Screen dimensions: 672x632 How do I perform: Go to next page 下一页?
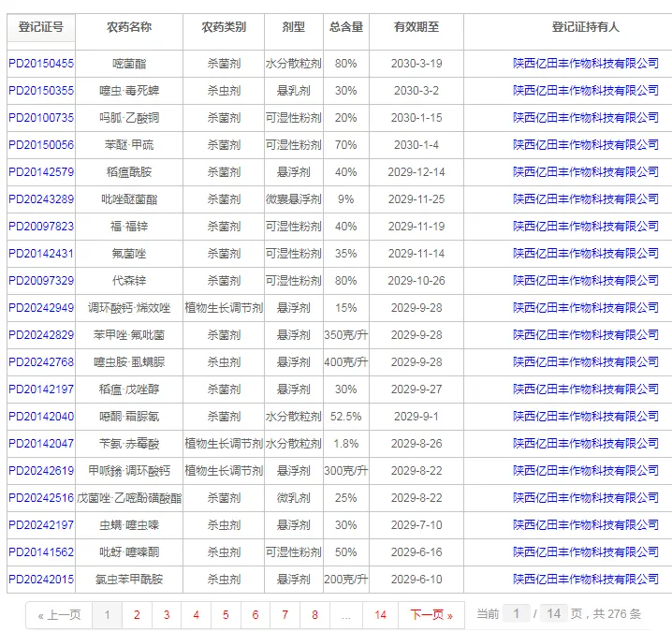tap(431, 615)
